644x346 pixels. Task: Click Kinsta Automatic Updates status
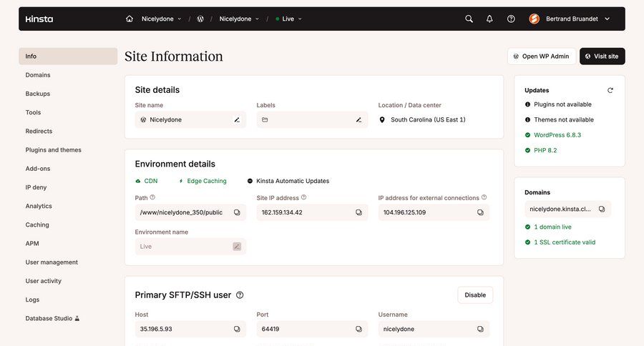tap(288, 181)
